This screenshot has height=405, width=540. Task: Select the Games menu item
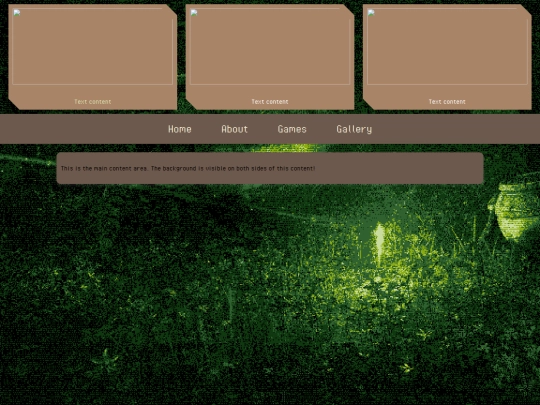[292, 129]
